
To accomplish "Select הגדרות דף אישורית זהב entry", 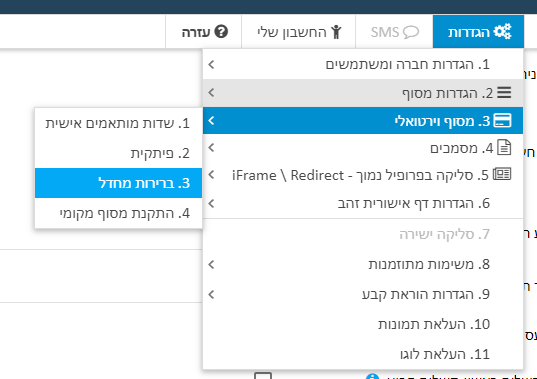I will (363, 203).
